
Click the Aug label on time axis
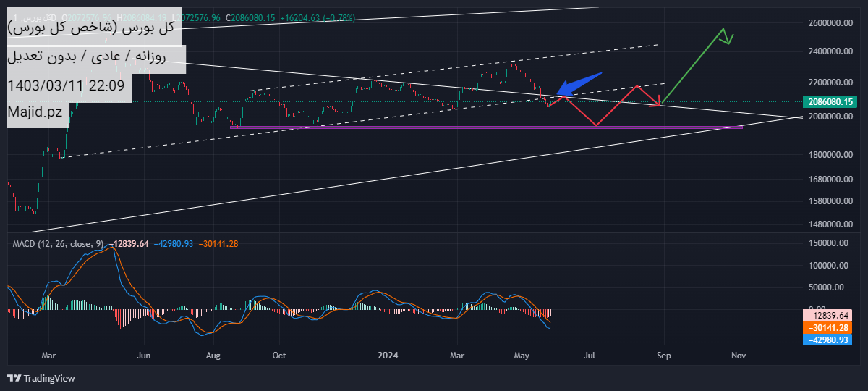(x=213, y=356)
